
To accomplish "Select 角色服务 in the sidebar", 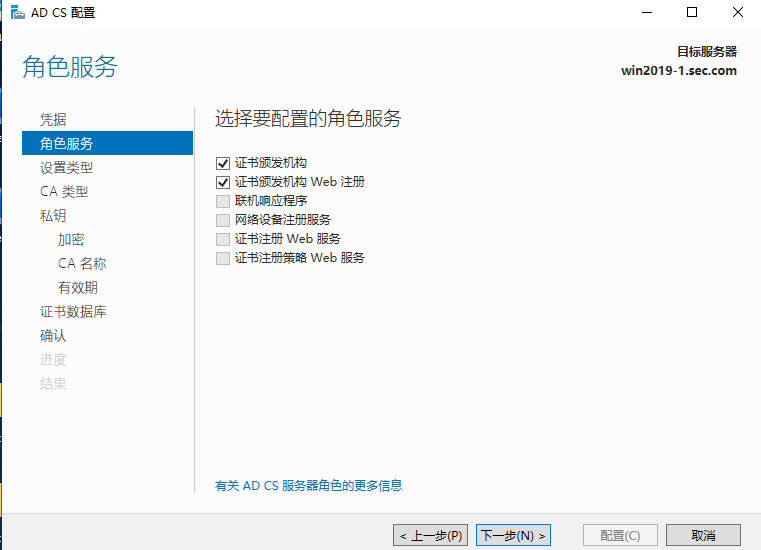I will coord(66,143).
